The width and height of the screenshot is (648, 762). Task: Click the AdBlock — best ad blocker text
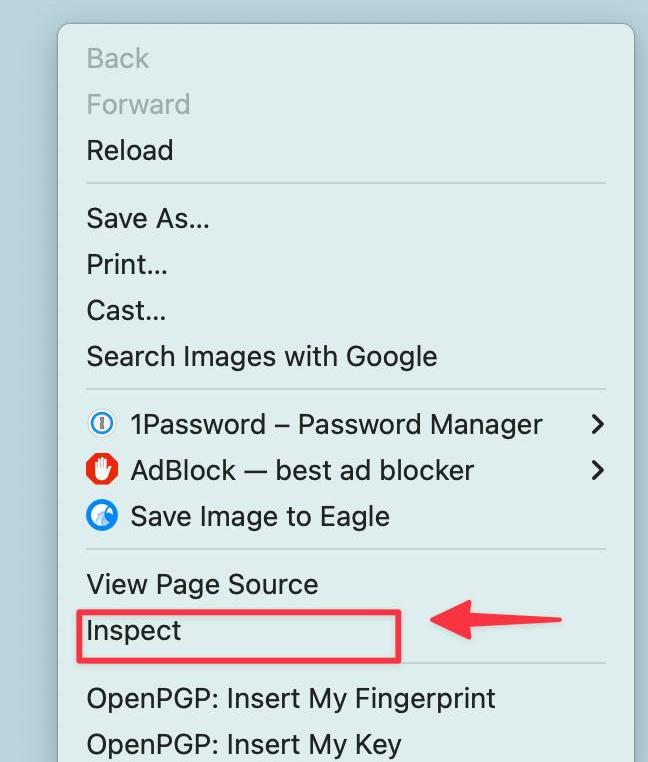click(302, 470)
